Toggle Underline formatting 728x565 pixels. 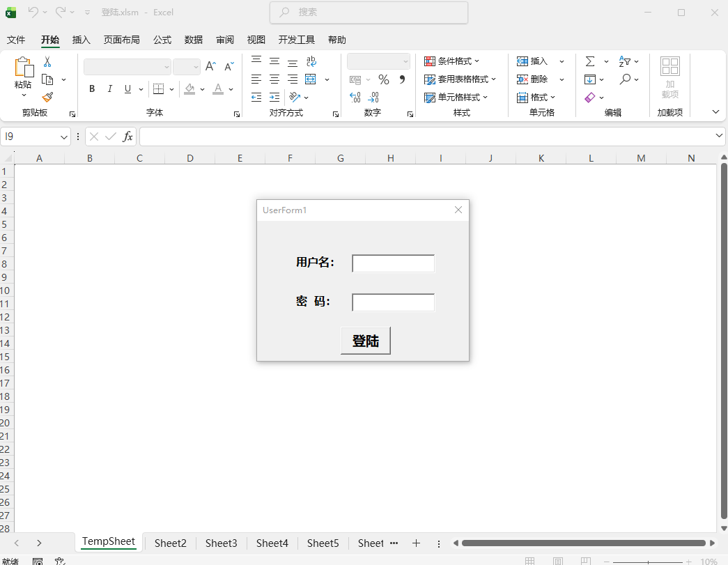point(127,89)
